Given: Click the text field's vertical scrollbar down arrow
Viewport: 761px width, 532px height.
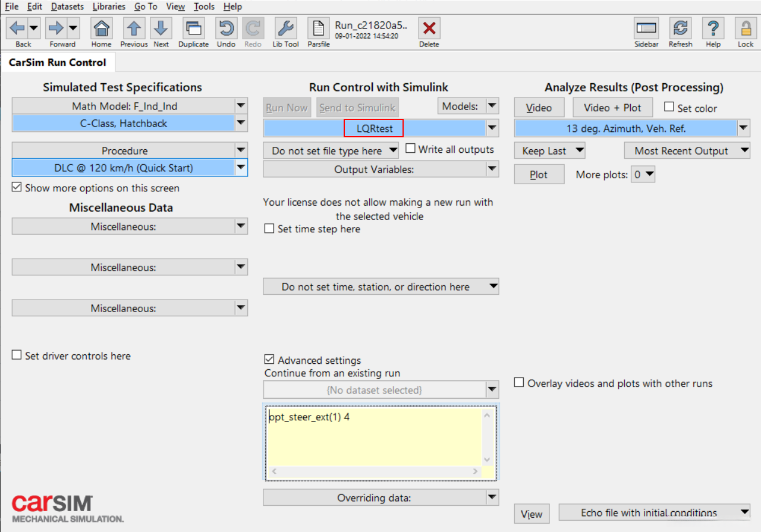Looking at the screenshot, I should [x=488, y=459].
